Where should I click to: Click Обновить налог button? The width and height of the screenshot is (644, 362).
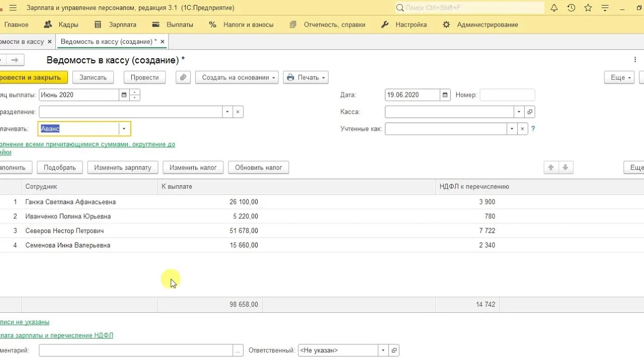[259, 167]
